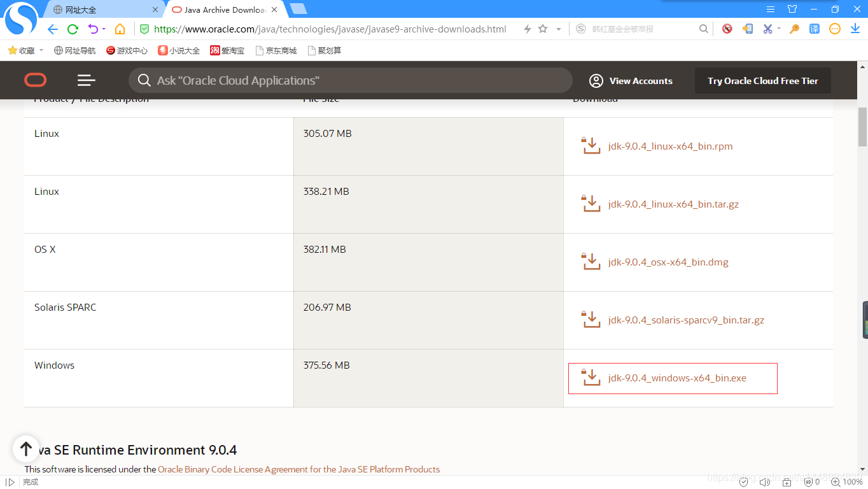Click the search magnifier in browser search box

(x=703, y=29)
